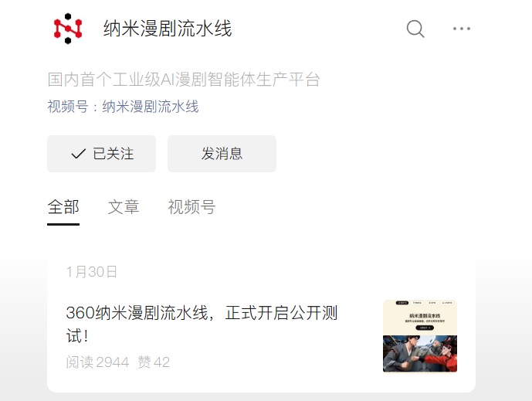
Task: Click the 视频号: label prefix
Action: (73, 107)
